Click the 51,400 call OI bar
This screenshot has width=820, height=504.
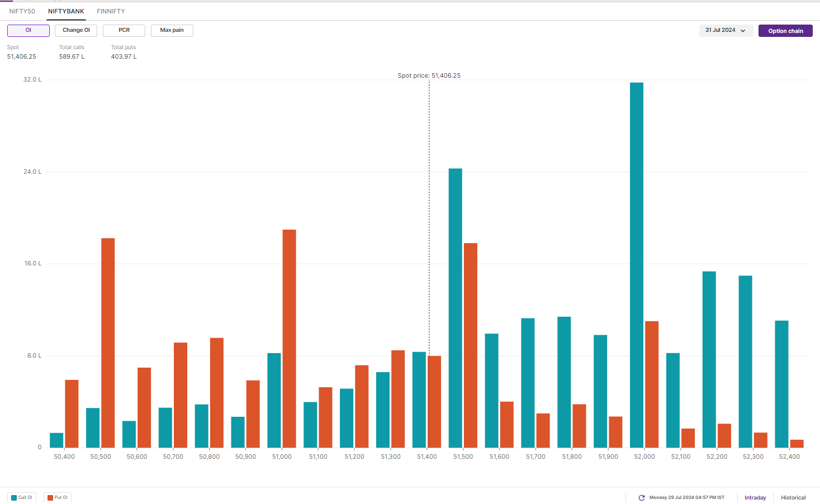419,400
